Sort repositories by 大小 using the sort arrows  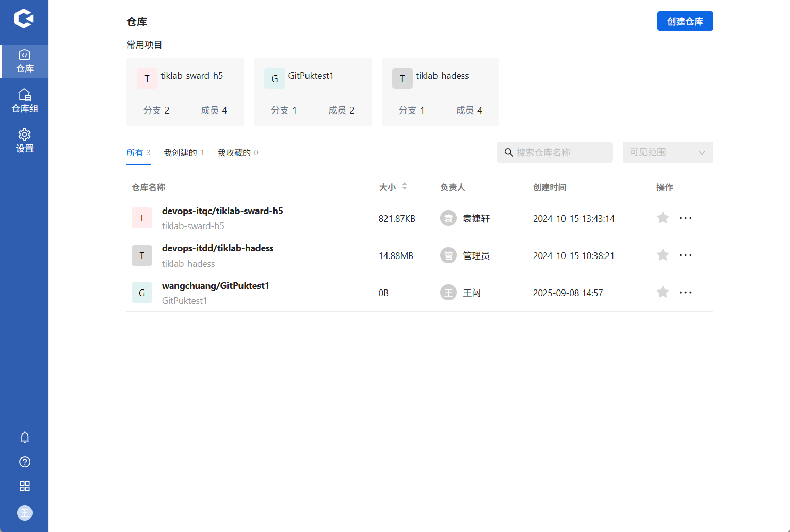coord(406,186)
